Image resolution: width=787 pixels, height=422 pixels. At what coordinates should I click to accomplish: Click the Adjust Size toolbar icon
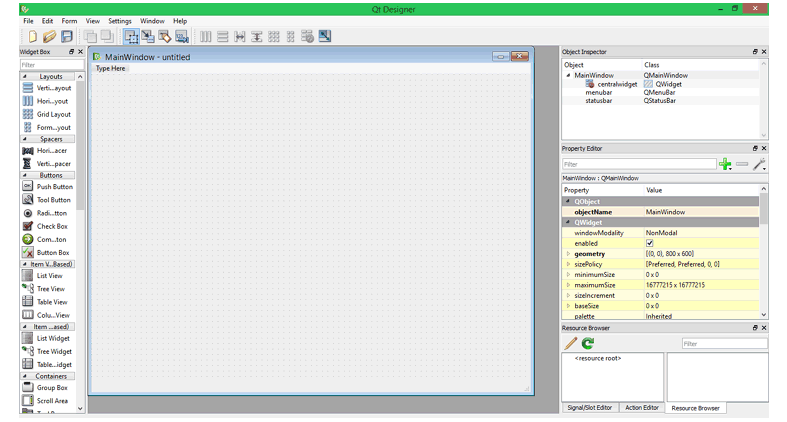[325, 36]
